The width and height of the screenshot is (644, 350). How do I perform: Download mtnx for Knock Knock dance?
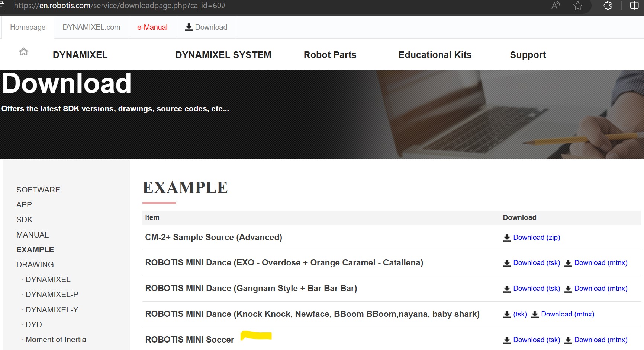[x=568, y=314]
